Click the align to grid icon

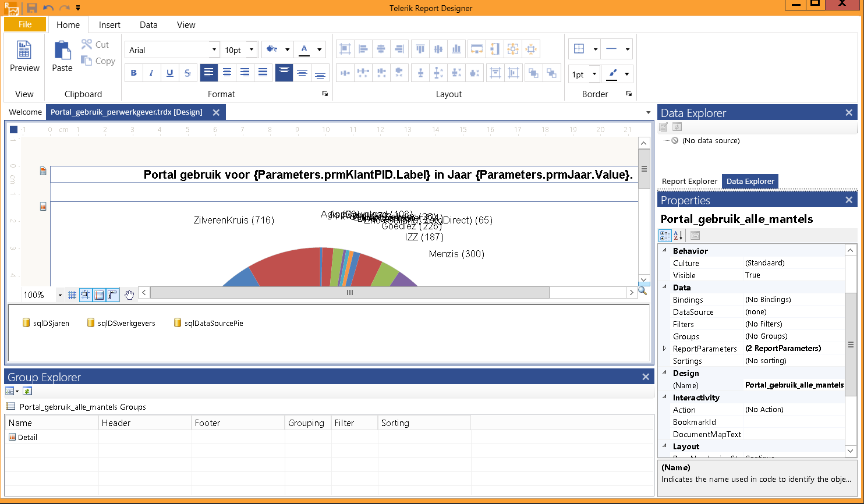(345, 49)
